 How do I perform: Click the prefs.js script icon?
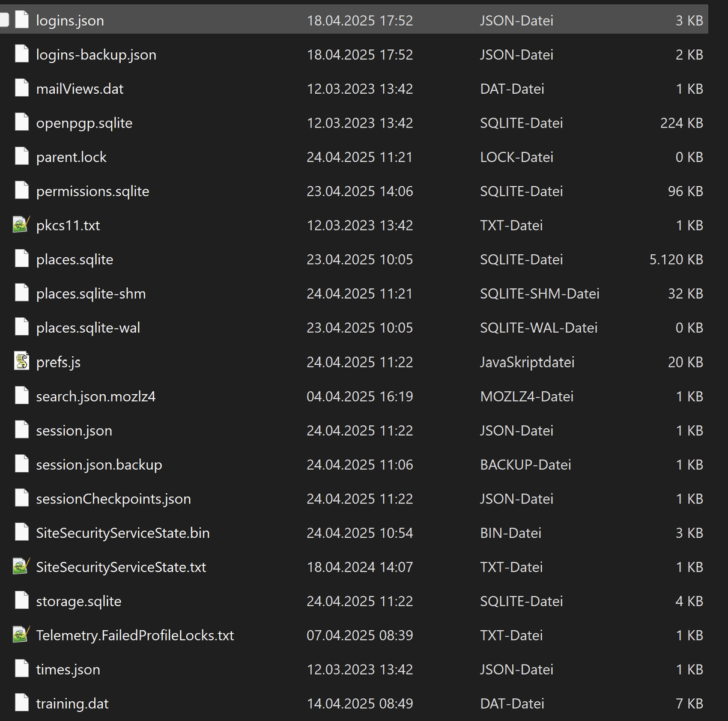[22, 362]
